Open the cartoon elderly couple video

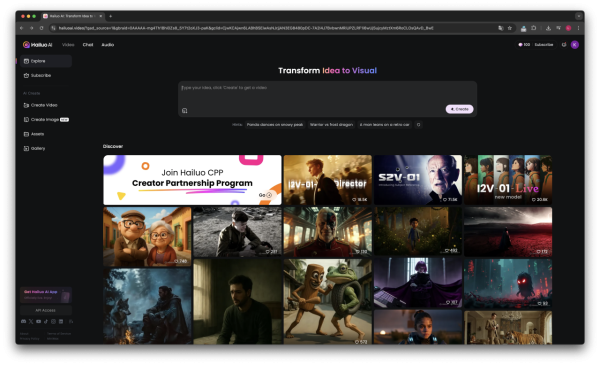(x=147, y=236)
